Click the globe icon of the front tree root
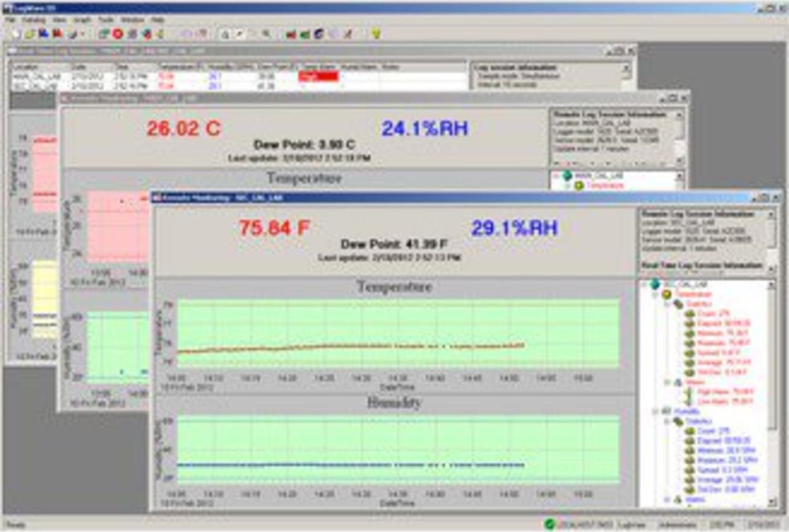This screenshot has width=789, height=532. point(655,284)
